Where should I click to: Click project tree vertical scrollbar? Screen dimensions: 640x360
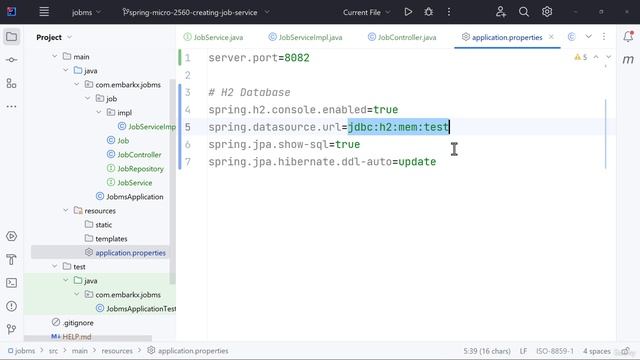coord(172,182)
